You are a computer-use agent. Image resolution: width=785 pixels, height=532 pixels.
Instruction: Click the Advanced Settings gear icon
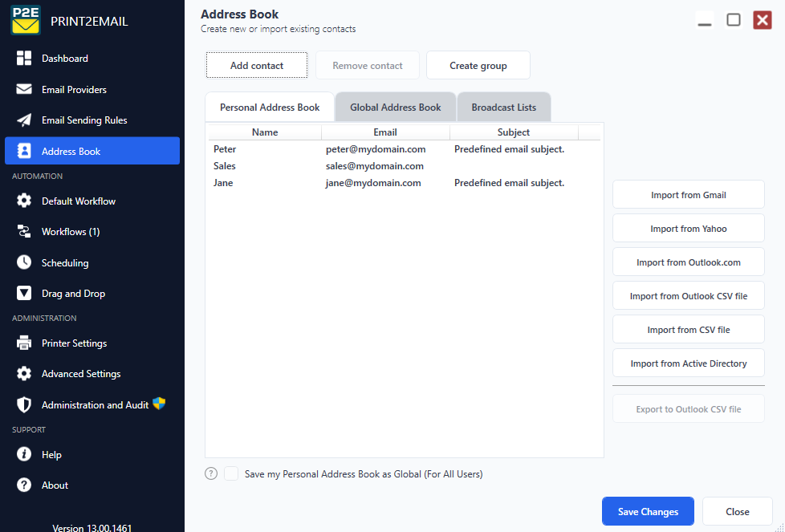click(x=23, y=373)
